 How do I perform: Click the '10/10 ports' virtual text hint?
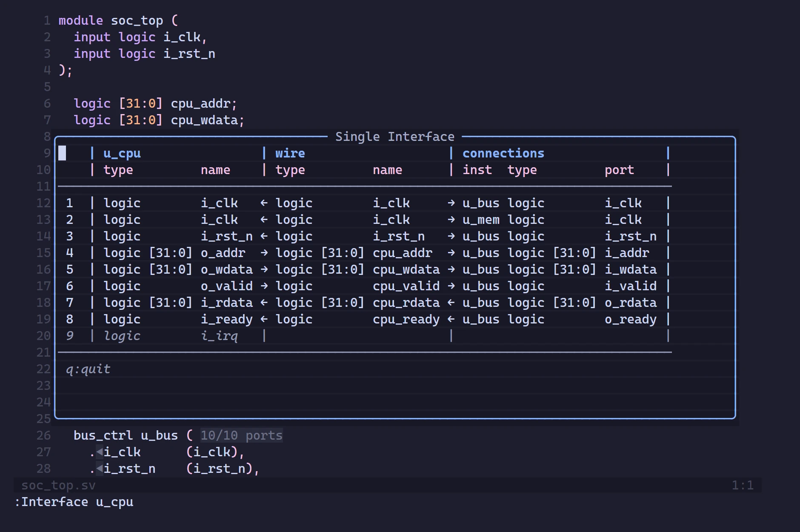click(241, 435)
